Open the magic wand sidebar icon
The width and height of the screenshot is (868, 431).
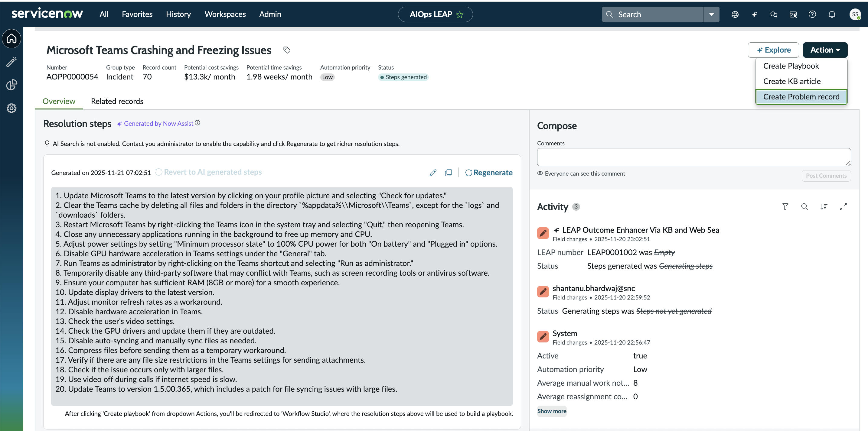pos(11,62)
